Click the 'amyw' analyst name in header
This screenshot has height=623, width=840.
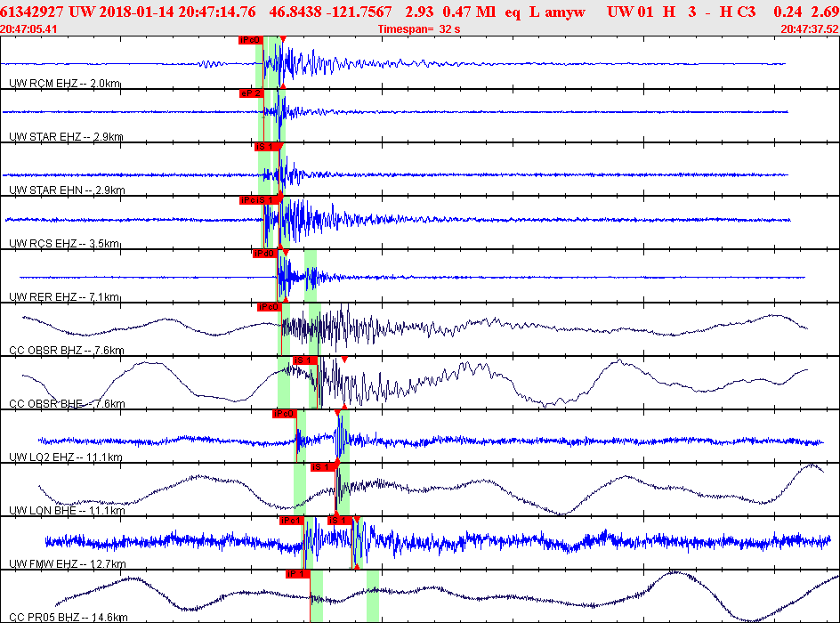(565, 12)
